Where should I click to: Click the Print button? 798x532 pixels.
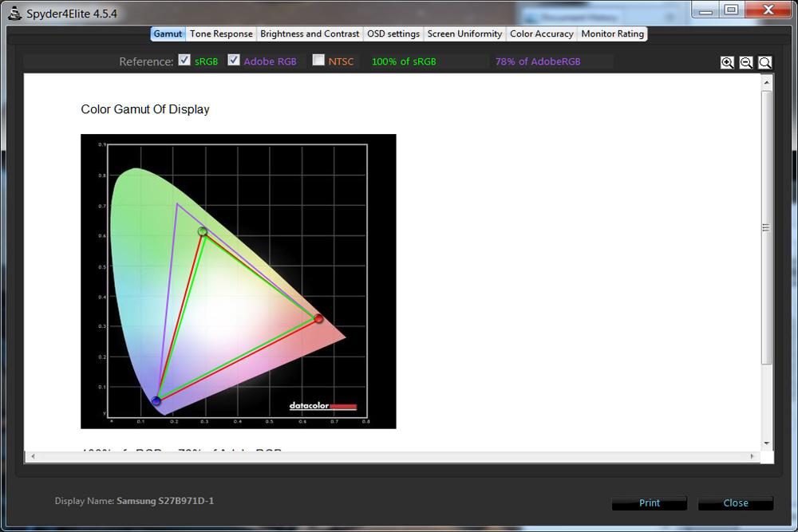[650, 503]
